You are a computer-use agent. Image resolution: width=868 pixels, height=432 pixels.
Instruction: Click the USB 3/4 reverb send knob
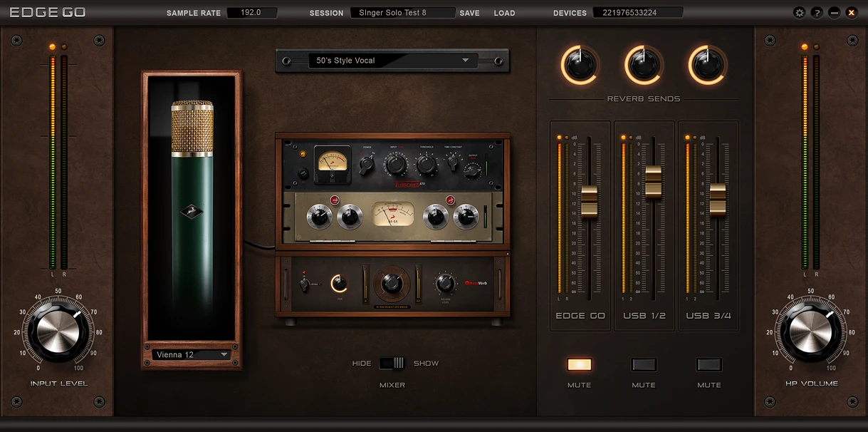pyautogui.click(x=707, y=66)
